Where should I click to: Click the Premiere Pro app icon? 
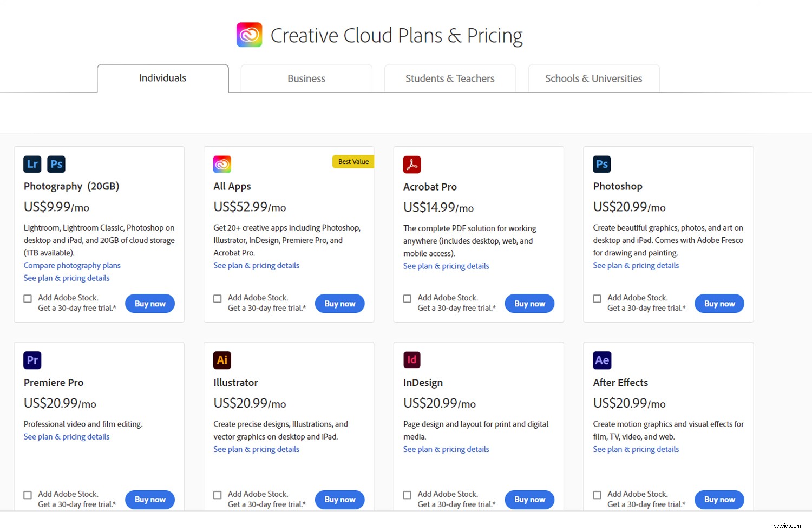point(32,360)
